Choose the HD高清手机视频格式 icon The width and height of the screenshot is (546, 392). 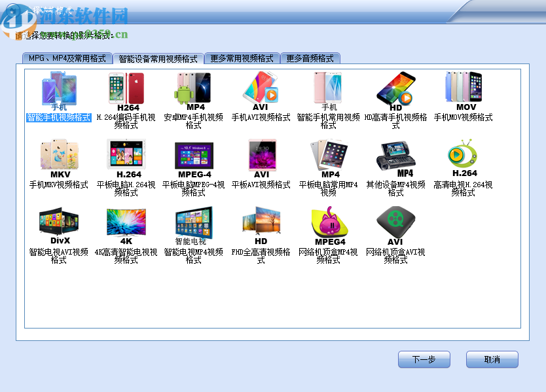[x=395, y=91]
